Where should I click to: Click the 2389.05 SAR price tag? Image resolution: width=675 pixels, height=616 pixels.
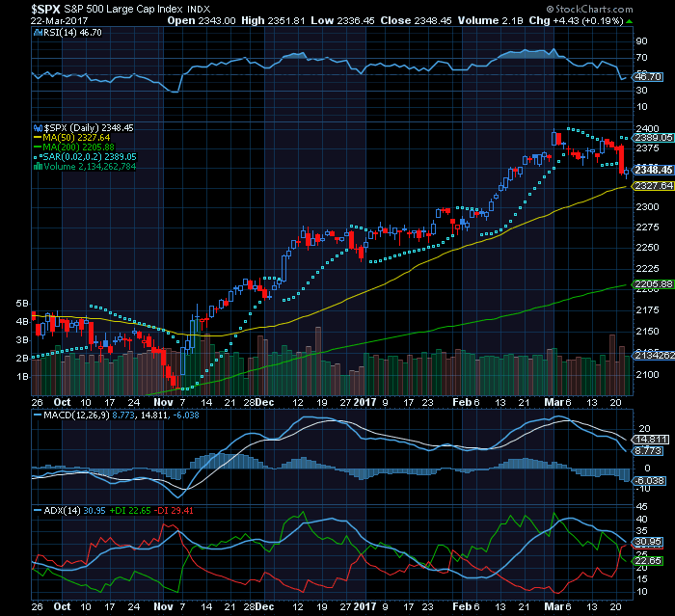point(653,138)
